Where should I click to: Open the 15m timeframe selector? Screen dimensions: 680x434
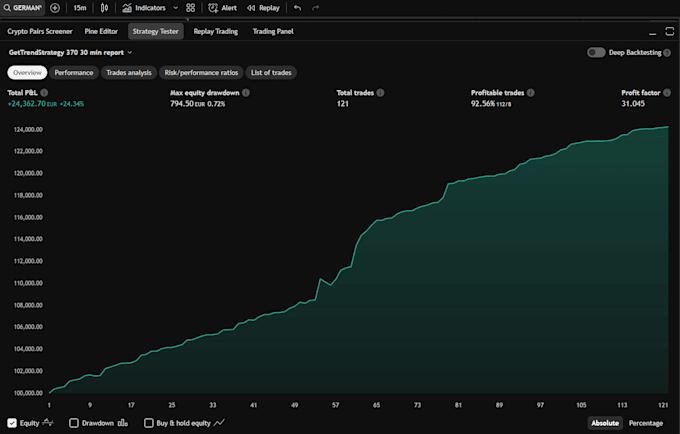tap(79, 7)
